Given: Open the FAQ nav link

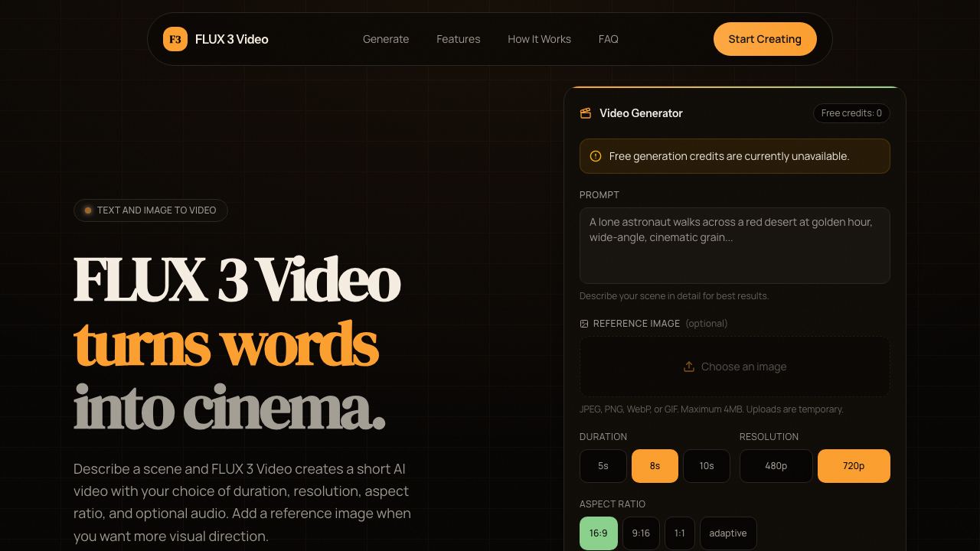Looking at the screenshot, I should click(x=609, y=39).
